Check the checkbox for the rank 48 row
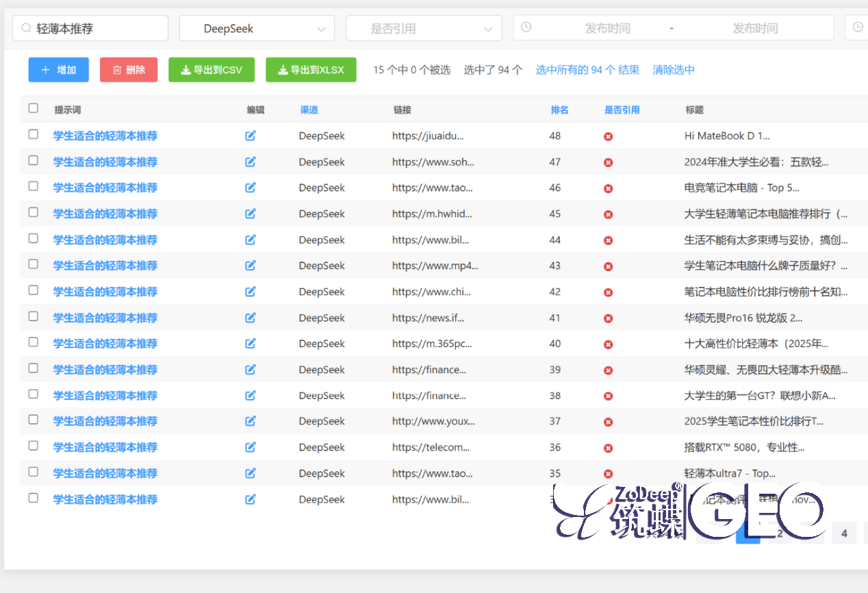Viewport: 868px width, 593px height. point(33,134)
